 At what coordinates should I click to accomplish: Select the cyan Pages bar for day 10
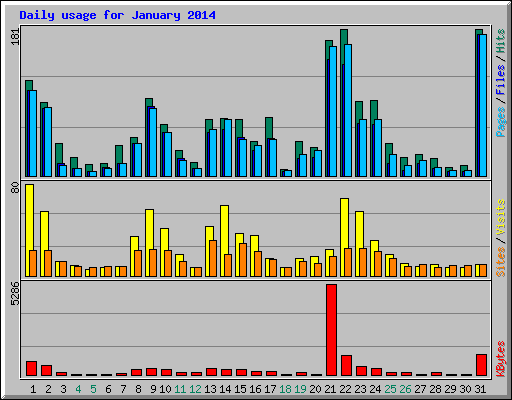[168, 154]
